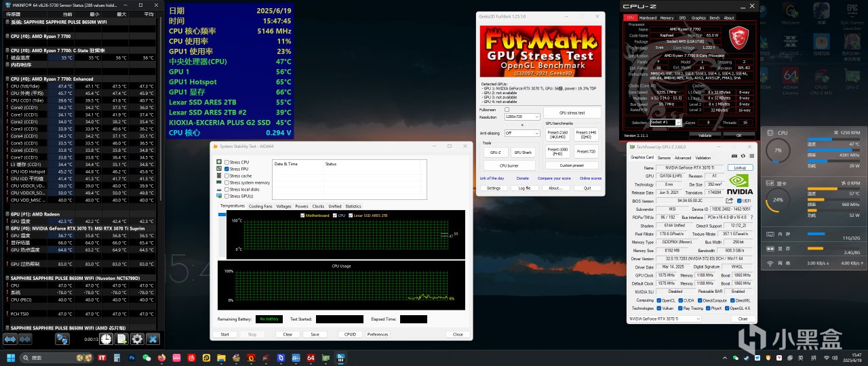Viewport: 868px width, 366px height.
Task: Open Mainboard tab in CPU-Z
Action: [648, 18]
